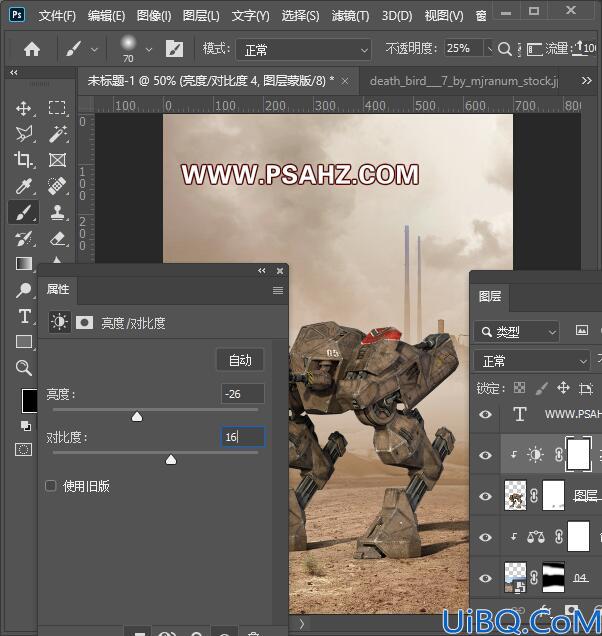Pick the Eraser tool
This screenshot has height=636, width=602.
coord(58,238)
